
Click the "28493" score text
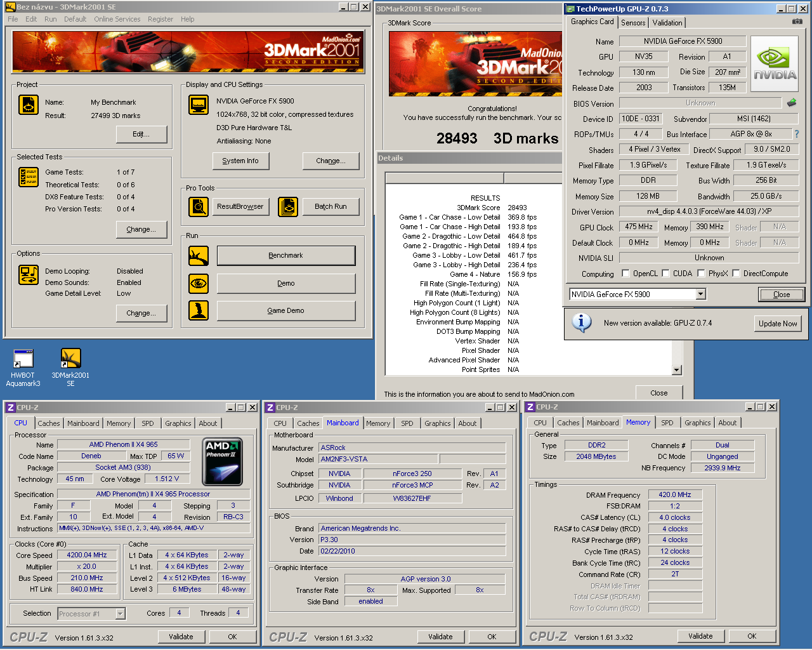pos(457,138)
